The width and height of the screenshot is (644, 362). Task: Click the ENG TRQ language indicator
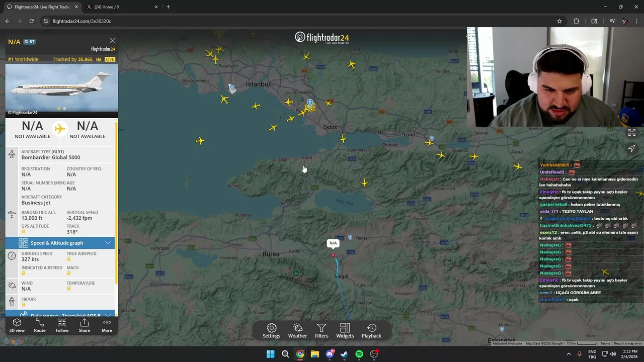[x=592, y=354]
